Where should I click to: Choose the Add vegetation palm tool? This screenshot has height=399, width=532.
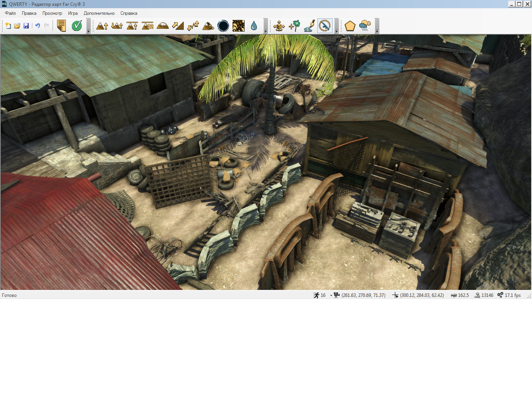pyautogui.click(x=294, y=26)
